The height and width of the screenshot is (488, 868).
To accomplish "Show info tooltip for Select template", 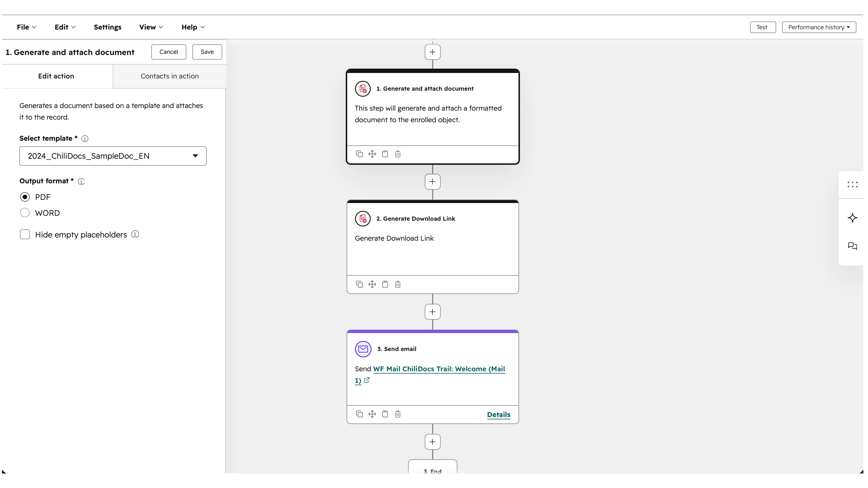I will coord(85,139).
